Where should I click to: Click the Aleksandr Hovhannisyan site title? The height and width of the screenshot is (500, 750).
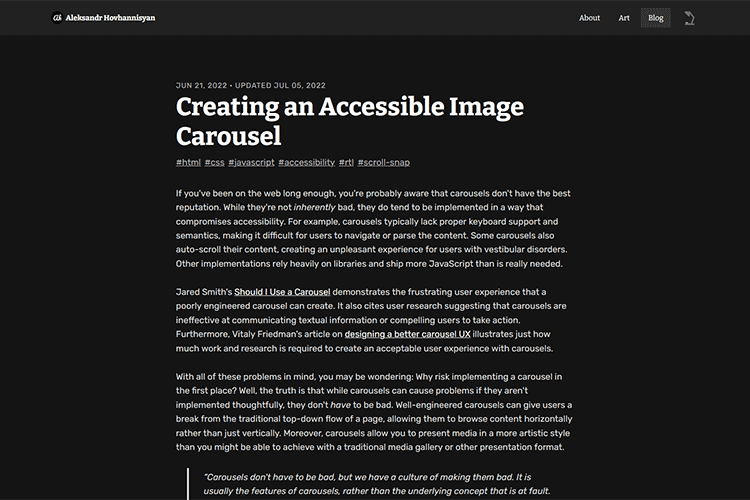[x=110, y=18]
